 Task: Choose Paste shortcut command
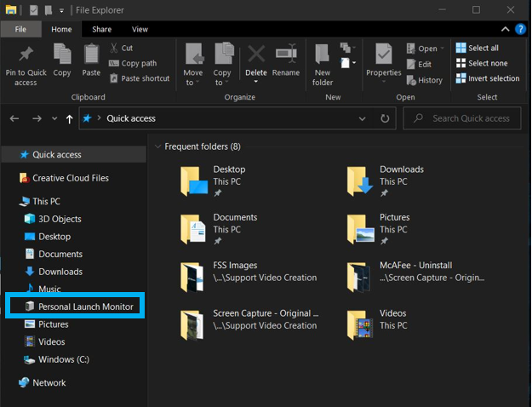tap(140, 78)
